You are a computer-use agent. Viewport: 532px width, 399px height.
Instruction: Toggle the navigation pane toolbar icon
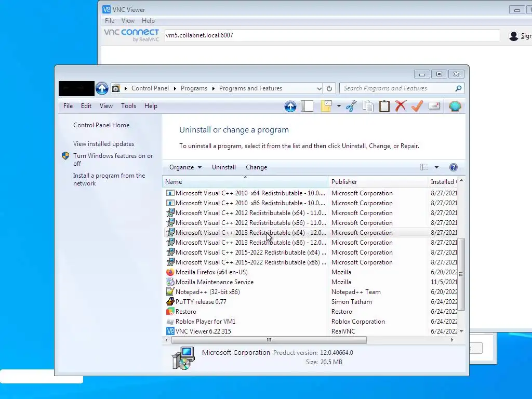click(x=307, y=106)
